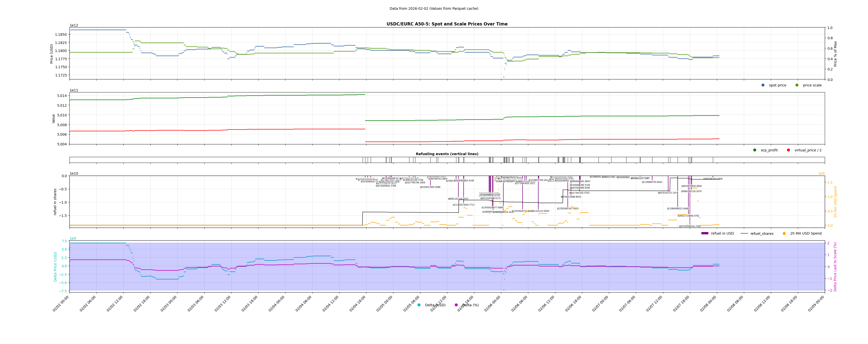The image size is (868, 344).
Task: Click the Data from 2026-02-02 header text
Action: [434, 9]
